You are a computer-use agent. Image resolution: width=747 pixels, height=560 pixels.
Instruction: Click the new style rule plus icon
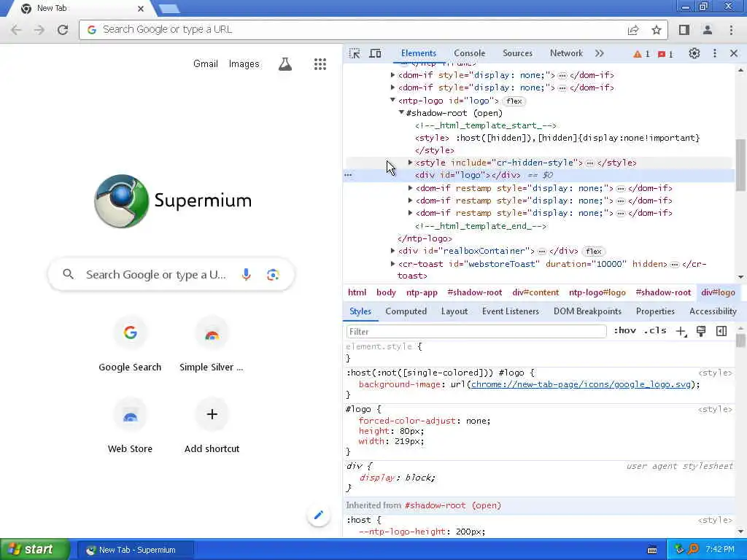pyautogui.click(x=681, y=332)
